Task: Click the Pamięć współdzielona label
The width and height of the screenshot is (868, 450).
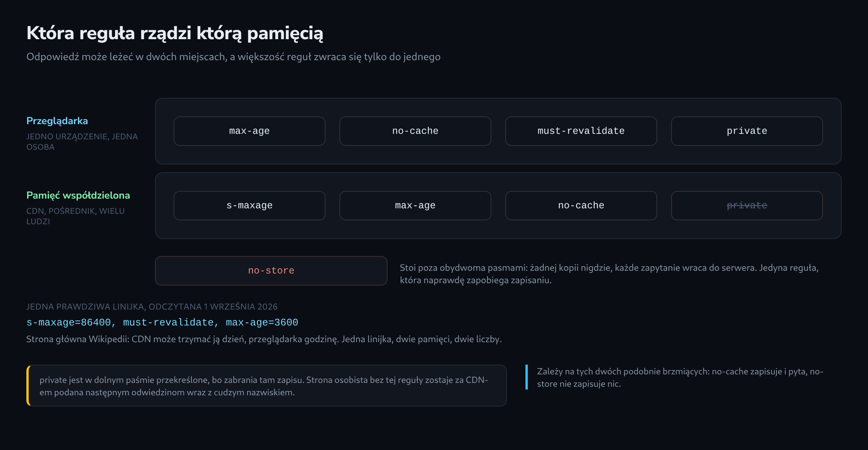Action: (78, 196)
